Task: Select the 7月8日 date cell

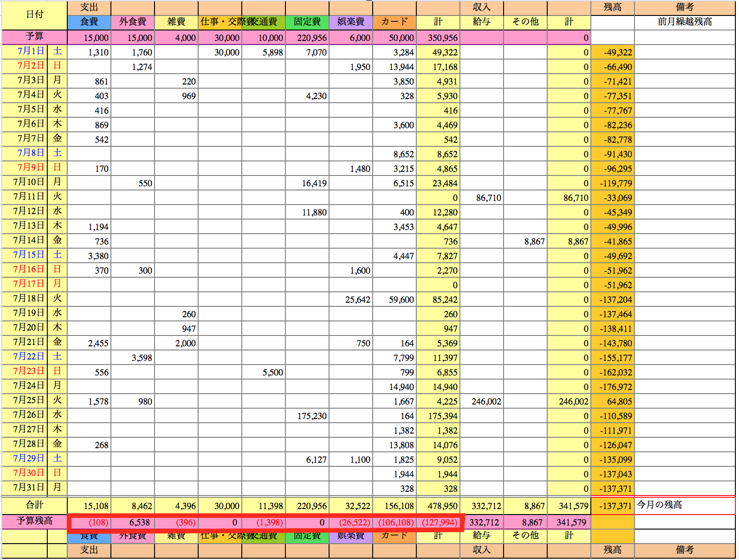Action: (25, 154)
